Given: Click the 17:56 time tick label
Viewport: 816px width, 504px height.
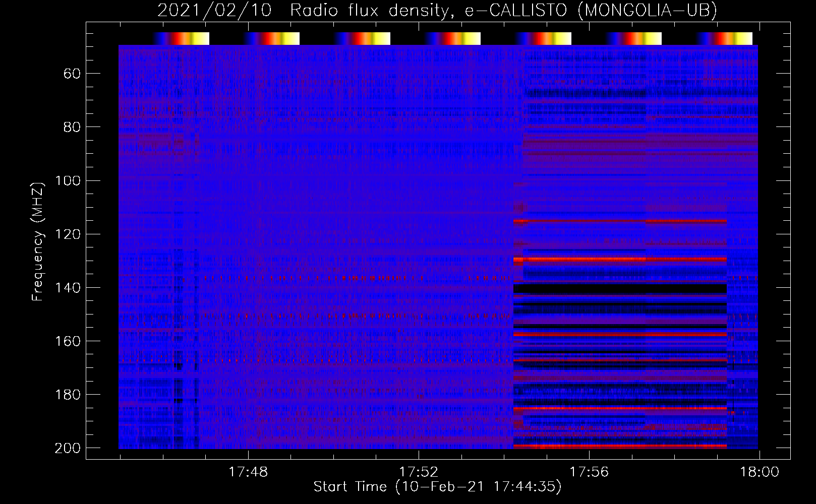Looking at the screenshot, I should click(x=589, y=472).
